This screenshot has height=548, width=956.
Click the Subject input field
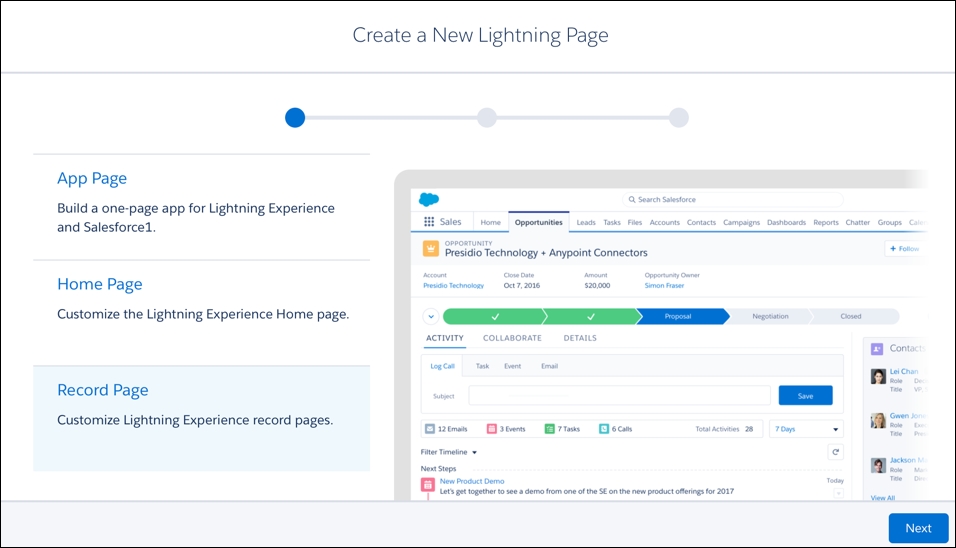(x=619, y=395)
